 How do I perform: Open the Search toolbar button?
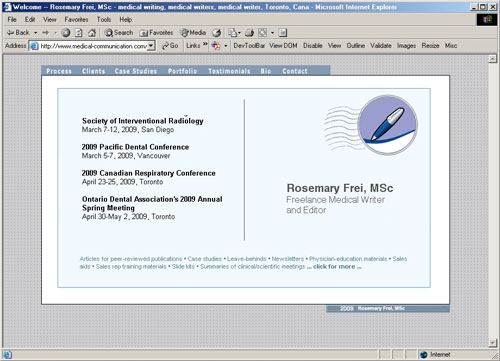point(119,33)
